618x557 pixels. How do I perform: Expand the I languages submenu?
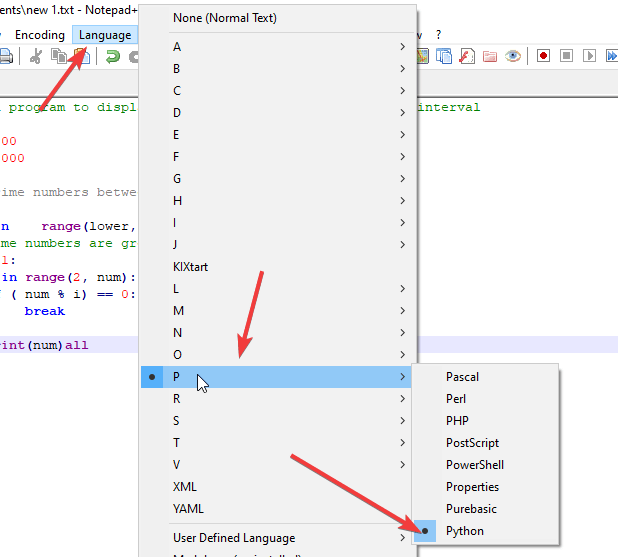tap(278, 223)
